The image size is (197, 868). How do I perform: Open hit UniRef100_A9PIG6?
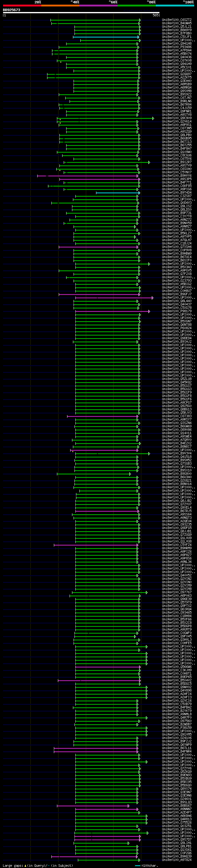[x=176, y=189]
